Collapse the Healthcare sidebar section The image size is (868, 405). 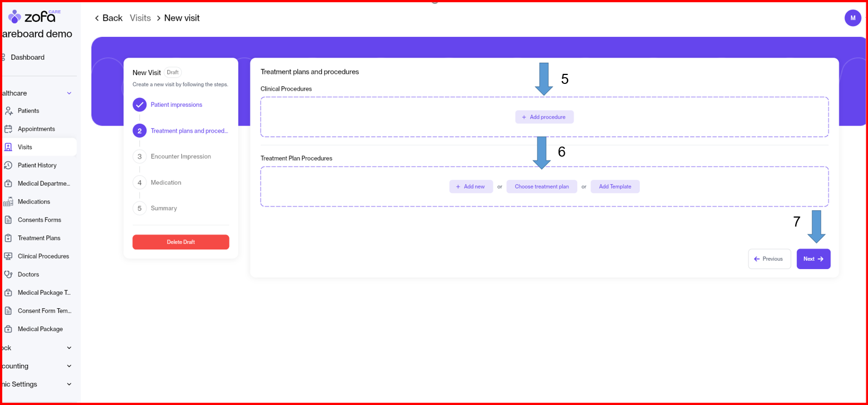click(69, 93)
